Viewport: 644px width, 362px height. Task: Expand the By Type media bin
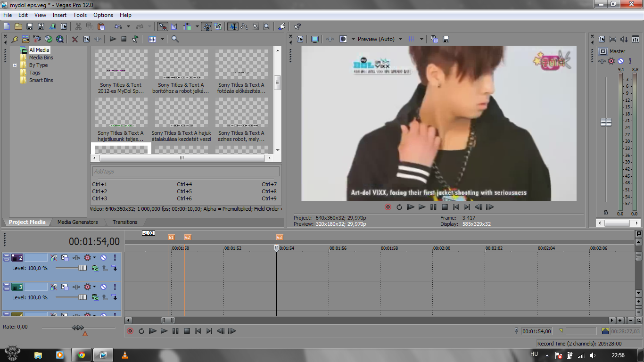coord(15,65)
